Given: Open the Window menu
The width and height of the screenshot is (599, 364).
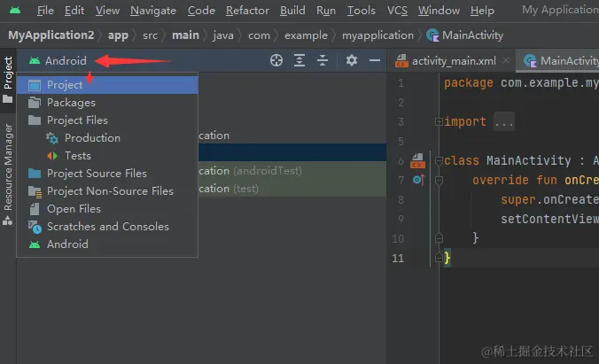Looking at the screenshot, I should pyautogui.click(x=439, y=11).
